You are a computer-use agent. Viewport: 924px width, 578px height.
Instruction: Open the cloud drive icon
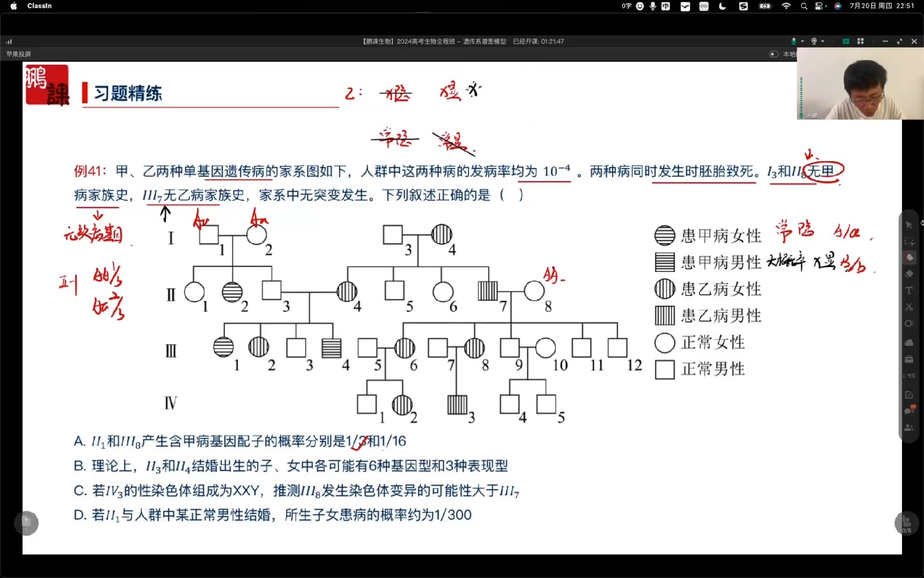(908, 343)
